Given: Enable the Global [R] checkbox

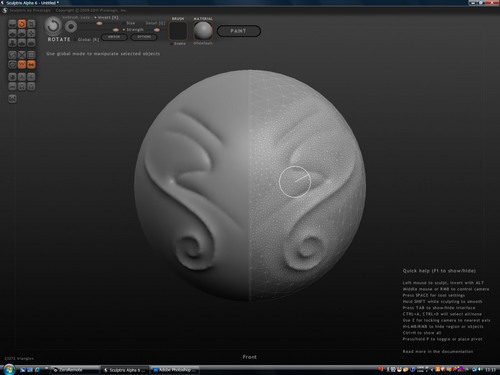Looking at the screenshot, I should click(x=87, y=39).
